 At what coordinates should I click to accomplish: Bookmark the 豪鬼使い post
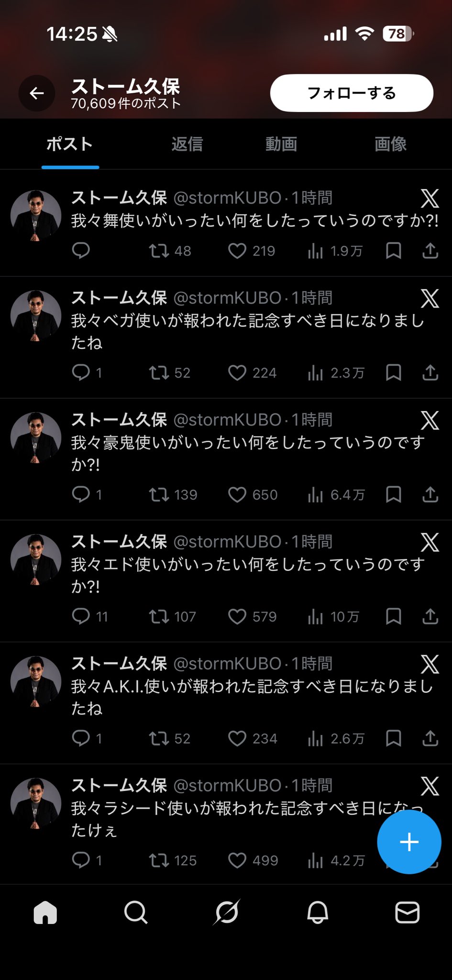tap(393, 494)
